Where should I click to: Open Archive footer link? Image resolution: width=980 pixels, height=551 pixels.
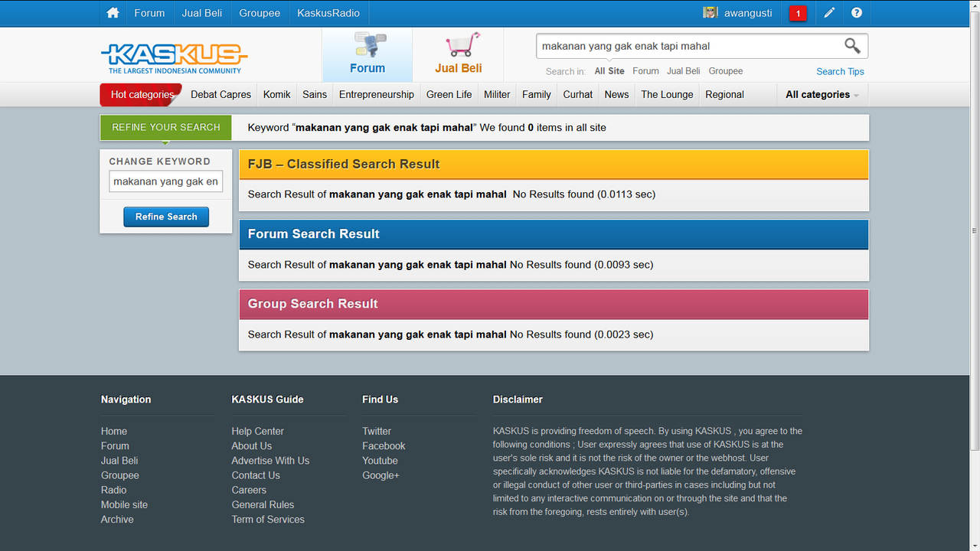tap(117, 520)
